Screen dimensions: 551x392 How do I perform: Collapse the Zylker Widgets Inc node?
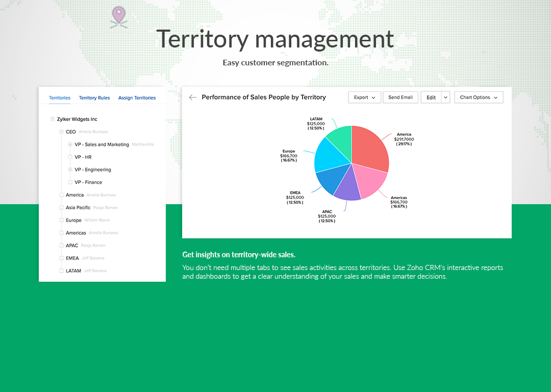pyautogui.click(x=52, y=119)
